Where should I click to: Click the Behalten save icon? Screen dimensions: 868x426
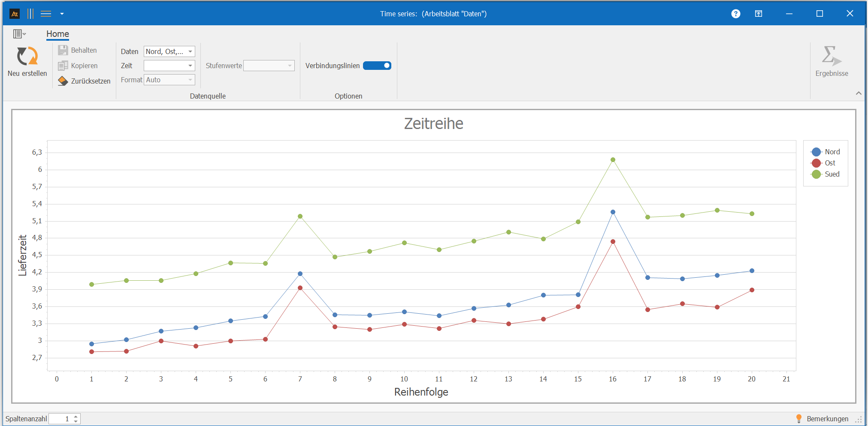[x=63, y=50]
